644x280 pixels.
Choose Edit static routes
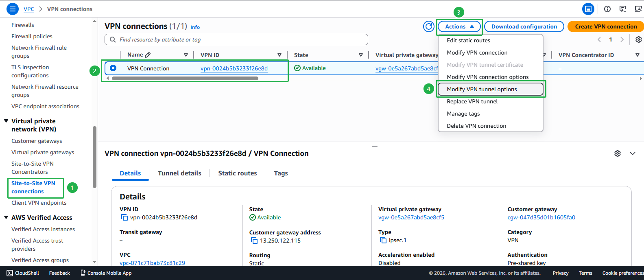pyautogui.click(x=490, y=40)
